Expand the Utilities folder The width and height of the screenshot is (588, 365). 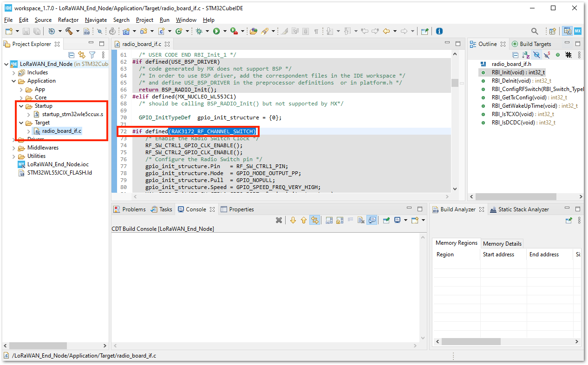13,156
